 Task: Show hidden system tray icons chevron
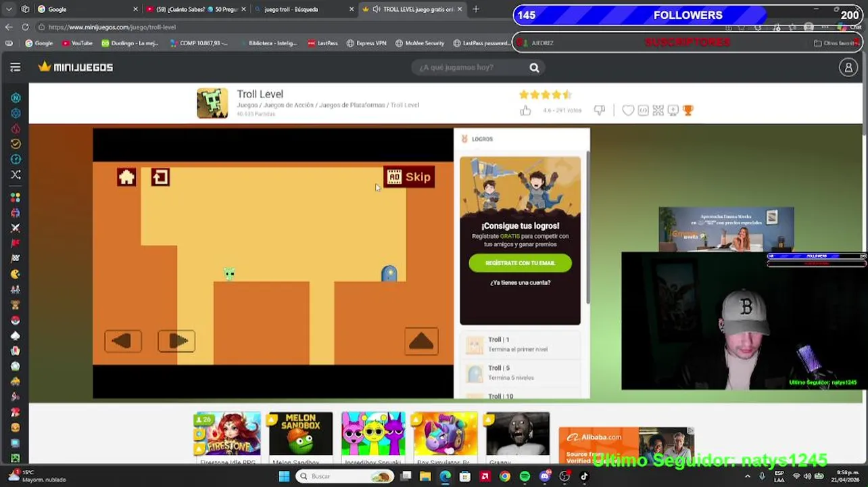[x=747, y=476]
